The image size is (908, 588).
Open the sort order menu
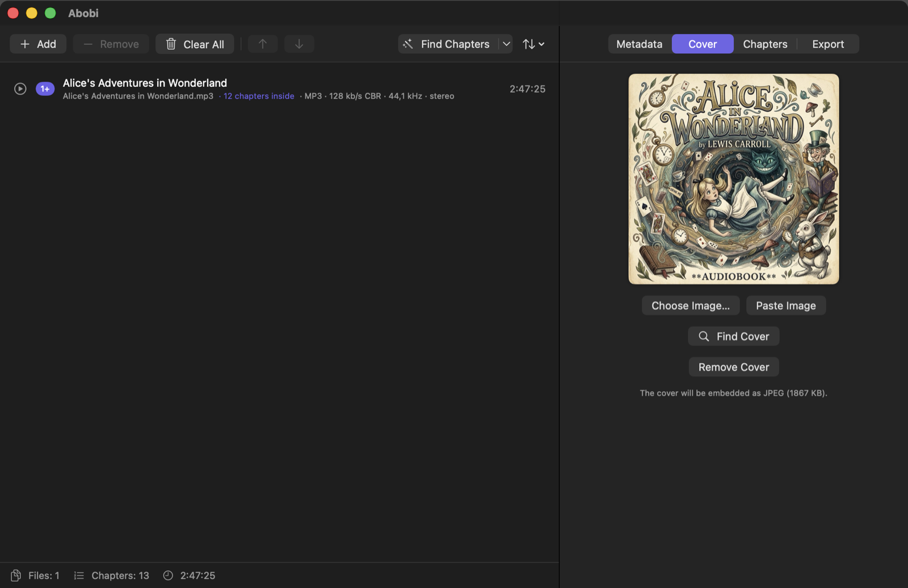[533, 44]
